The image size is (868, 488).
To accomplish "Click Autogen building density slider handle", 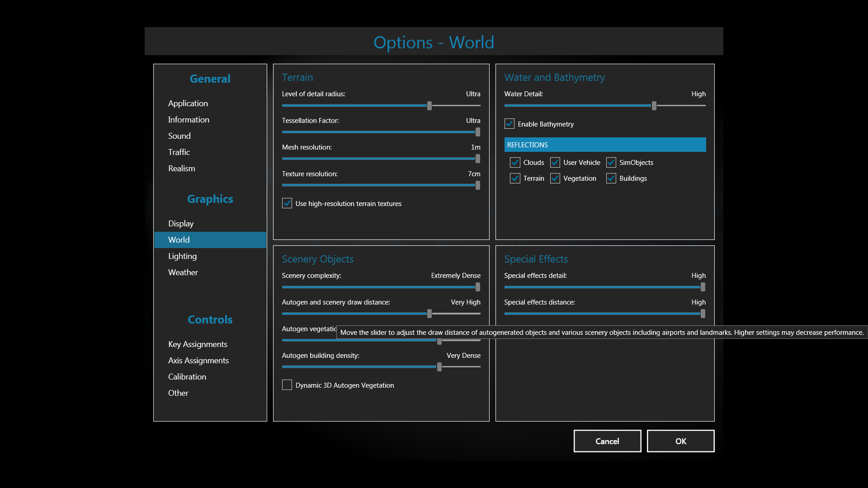I will pyautogui.click(x=439, y=367).
